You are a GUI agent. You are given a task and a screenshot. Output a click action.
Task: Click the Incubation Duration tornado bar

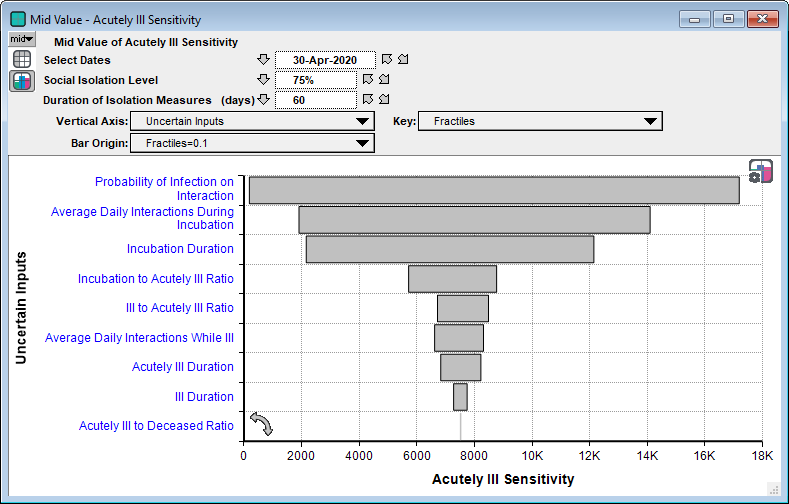click(x=450, y=249)
